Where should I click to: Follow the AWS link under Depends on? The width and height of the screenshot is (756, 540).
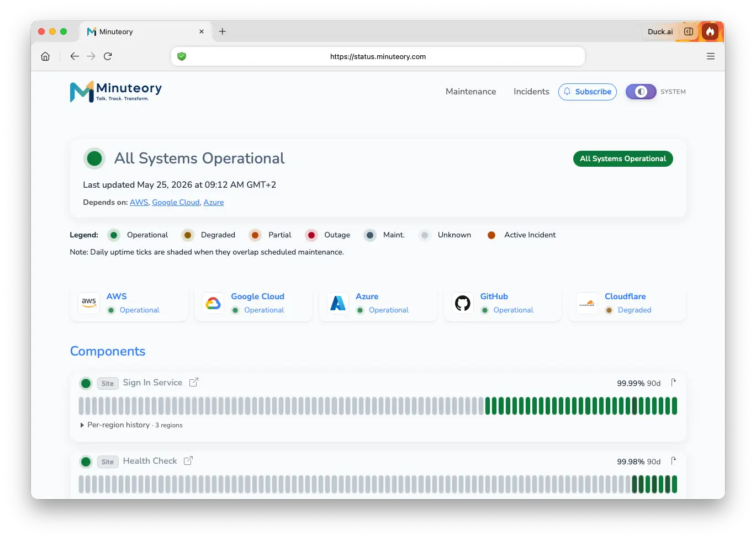pyautogui.click(x=139, y=203)
